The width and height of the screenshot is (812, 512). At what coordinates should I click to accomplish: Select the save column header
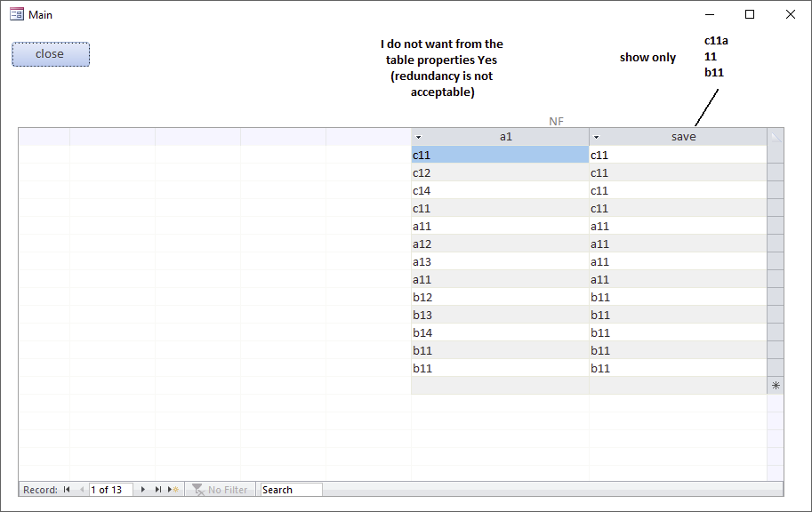(x=678, y=137)
